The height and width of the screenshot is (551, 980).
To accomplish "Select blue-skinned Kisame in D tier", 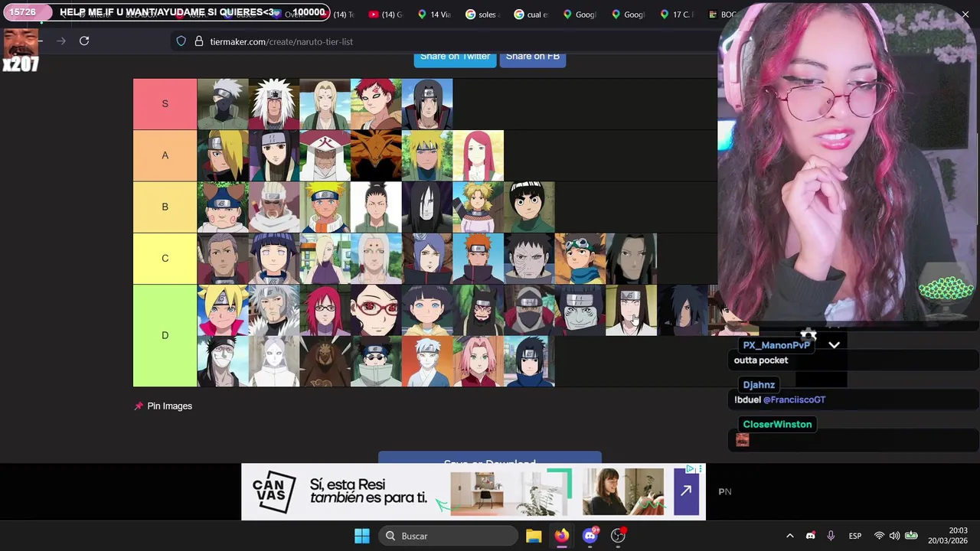I will (x=580, y=310).
